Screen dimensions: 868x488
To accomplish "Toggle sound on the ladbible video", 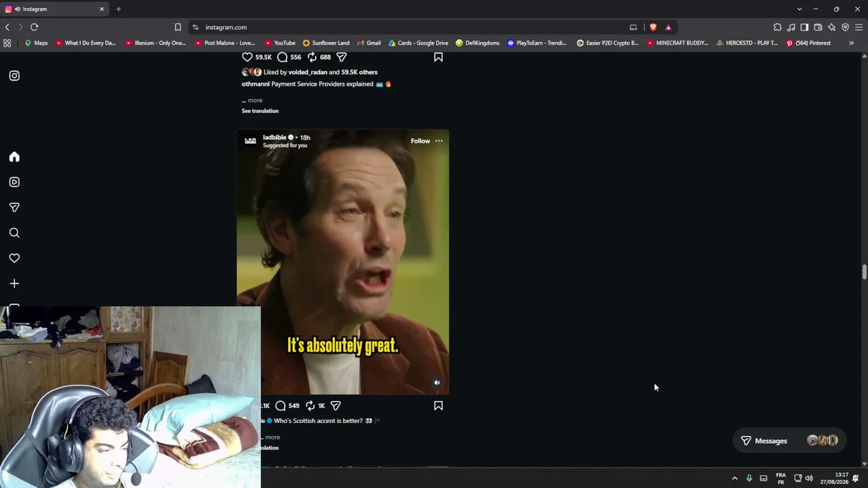I will pos(437,383).
